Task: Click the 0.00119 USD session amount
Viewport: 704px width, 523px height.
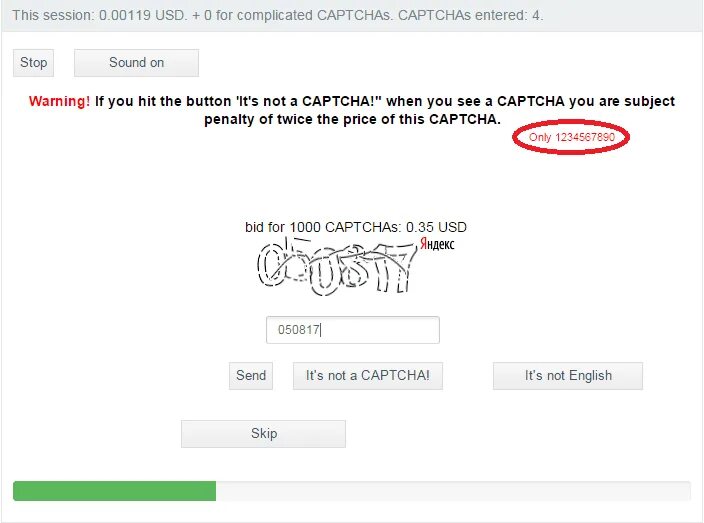Action: click(142, 15)
